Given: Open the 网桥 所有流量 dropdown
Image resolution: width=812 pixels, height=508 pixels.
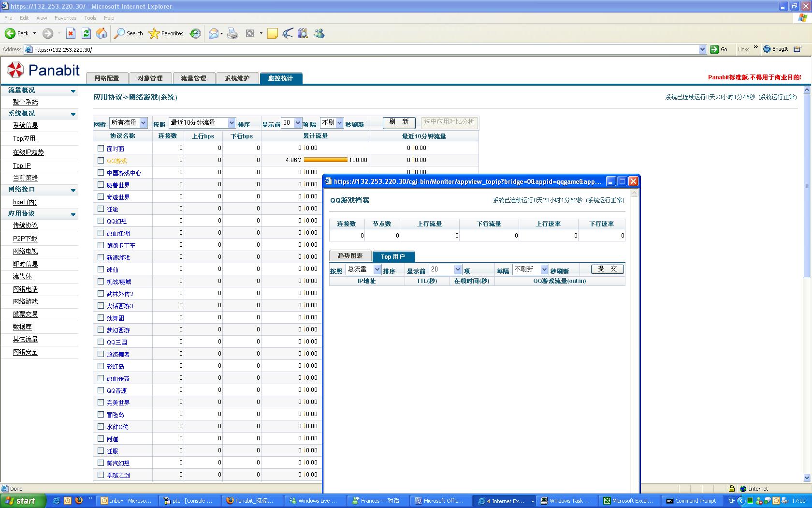Looking at the screenshot, I should [128, 123].
